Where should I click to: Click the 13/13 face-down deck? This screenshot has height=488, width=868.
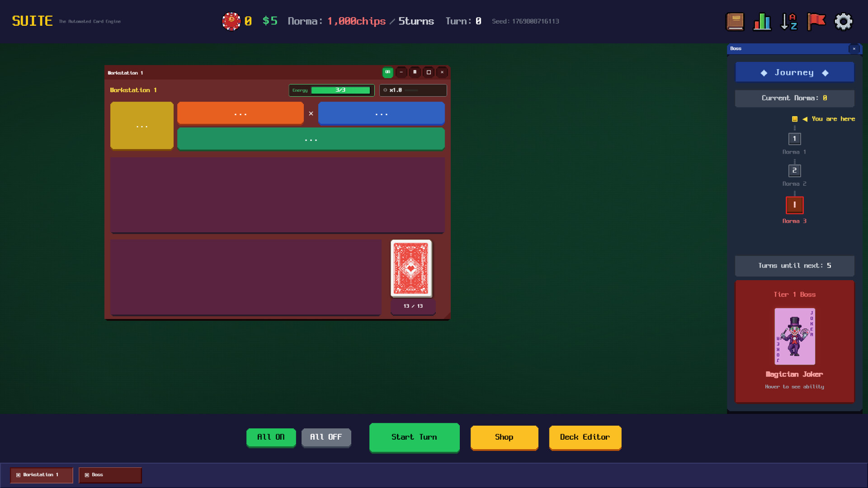click(x=410, y=268)
